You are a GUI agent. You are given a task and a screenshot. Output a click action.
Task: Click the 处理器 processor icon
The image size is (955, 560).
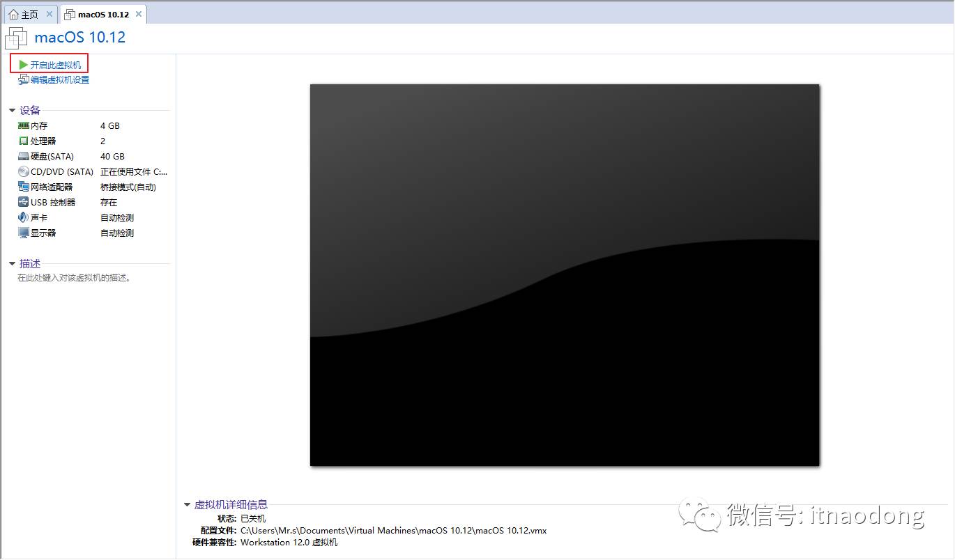(x=24, y=141)
